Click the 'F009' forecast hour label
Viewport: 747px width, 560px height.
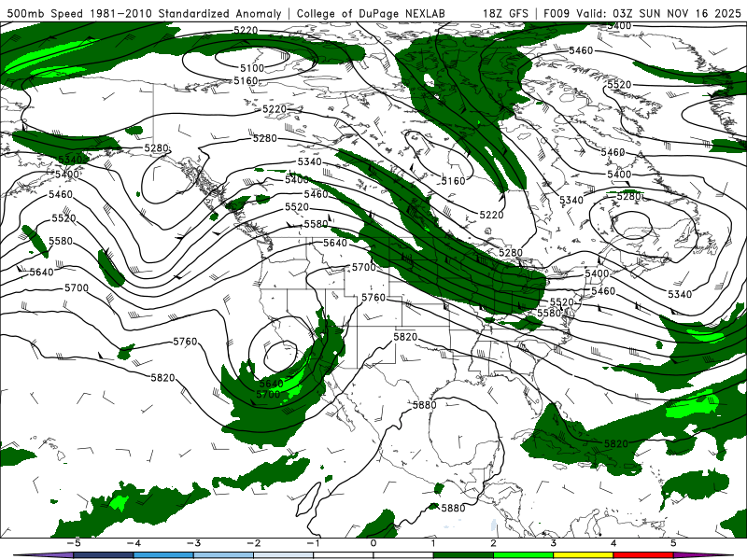[557, 13]
